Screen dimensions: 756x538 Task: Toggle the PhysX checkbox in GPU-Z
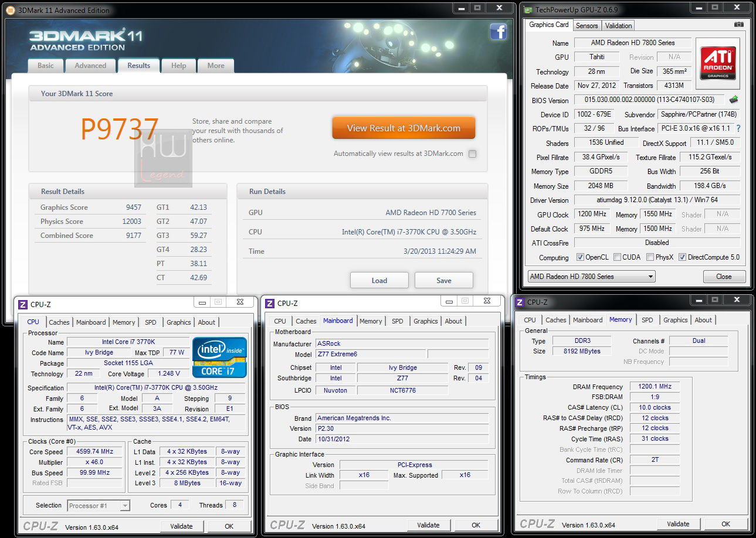point(650,257)
